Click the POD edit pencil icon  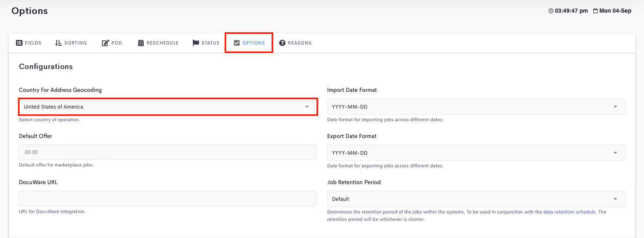(x=105, y=43)
